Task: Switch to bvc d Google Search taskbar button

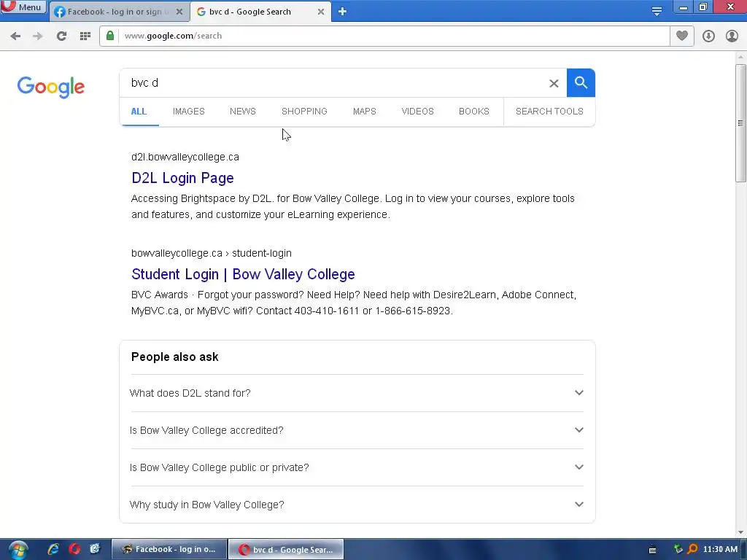Action: point(286,550)
